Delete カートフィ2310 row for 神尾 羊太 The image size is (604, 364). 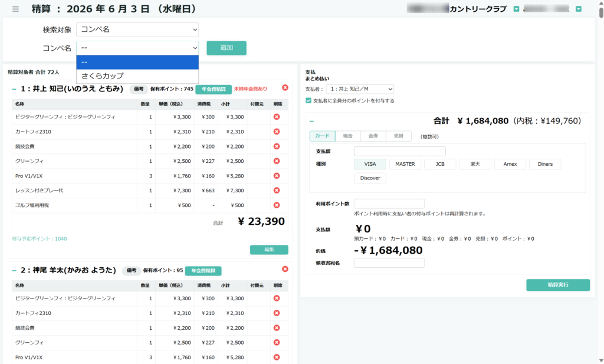click(x=277, y=313)
